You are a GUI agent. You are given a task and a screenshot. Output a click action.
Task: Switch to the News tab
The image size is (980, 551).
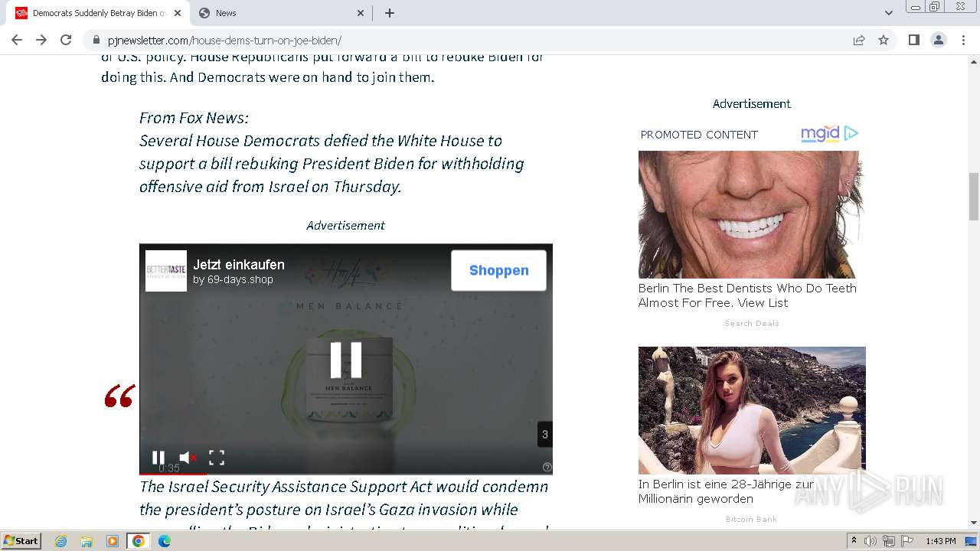point(281,13)
